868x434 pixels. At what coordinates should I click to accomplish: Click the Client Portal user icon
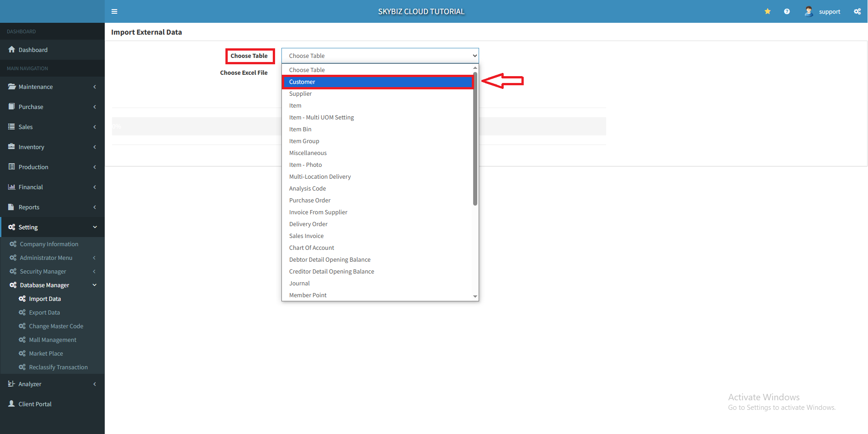pos(12,404)
